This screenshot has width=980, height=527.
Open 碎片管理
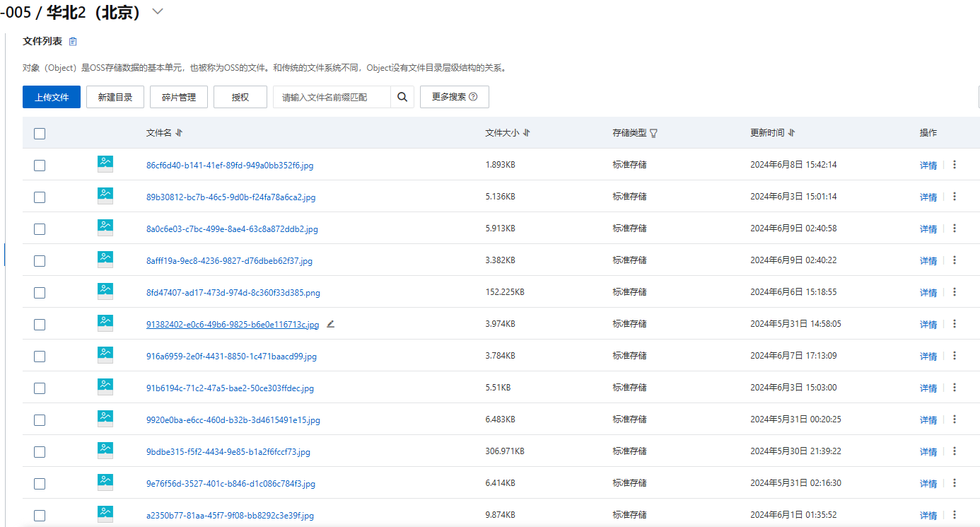(179, 97)
